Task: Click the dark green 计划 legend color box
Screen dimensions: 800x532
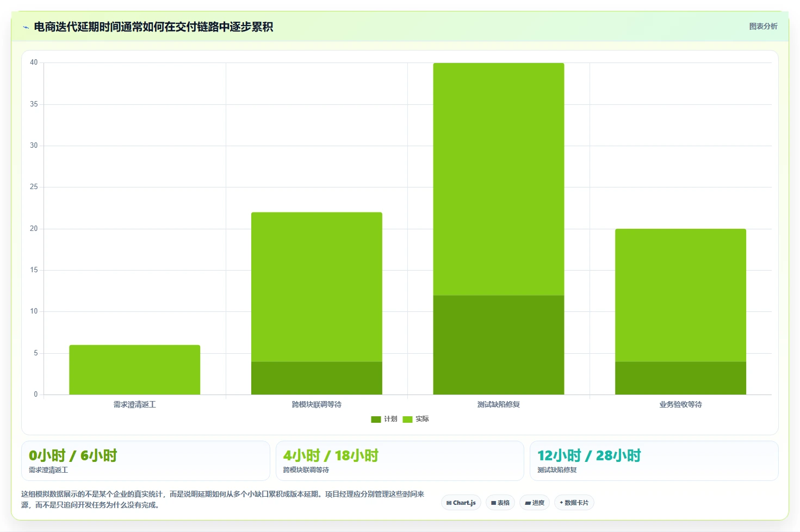Action: tap(376, 419)
